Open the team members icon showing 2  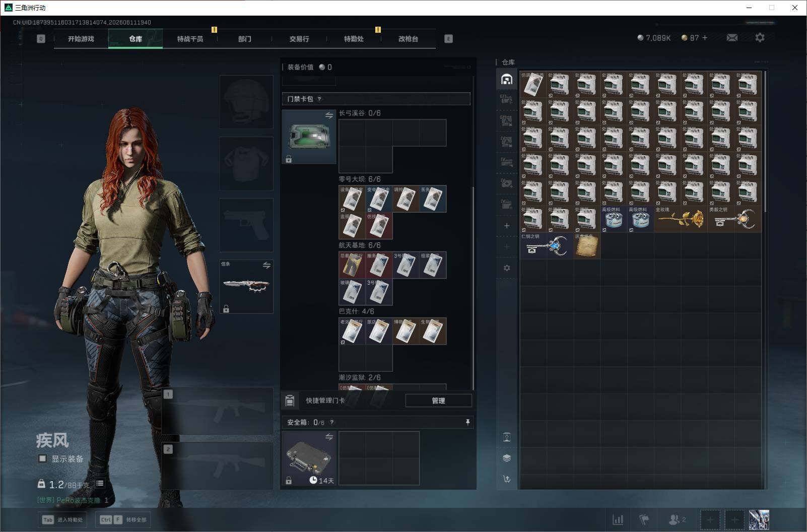(677, 519)
